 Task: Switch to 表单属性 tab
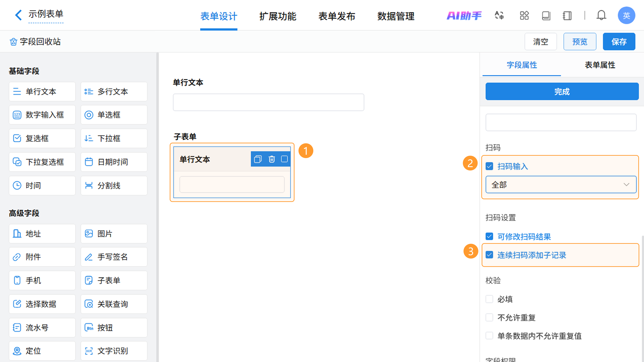pos(600,65)
